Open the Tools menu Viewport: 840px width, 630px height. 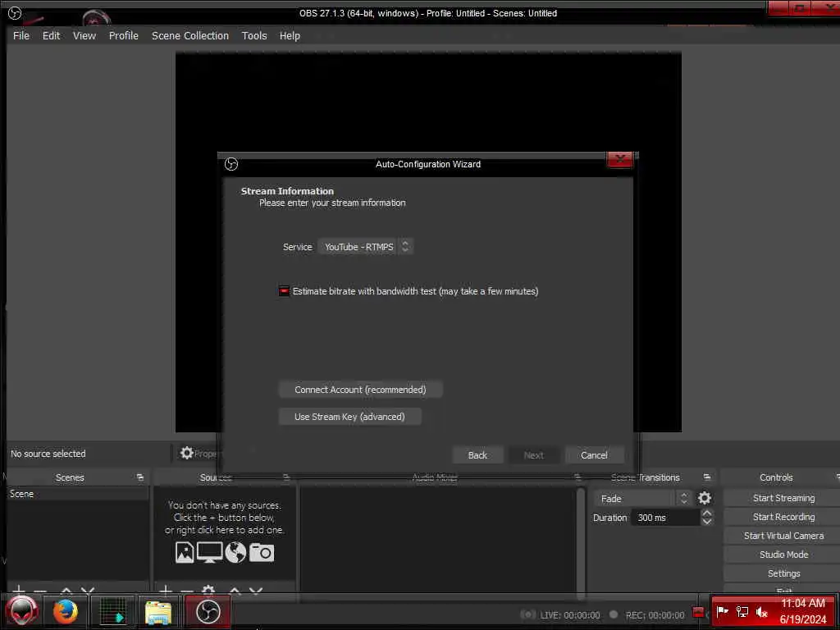pyautogui.click(x=254, y=35)
